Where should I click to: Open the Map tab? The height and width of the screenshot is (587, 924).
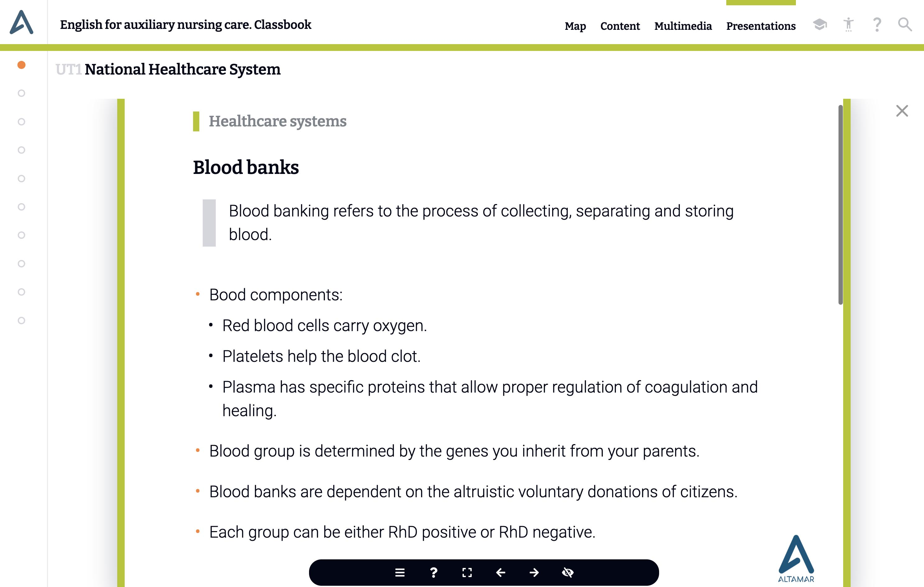575,26
